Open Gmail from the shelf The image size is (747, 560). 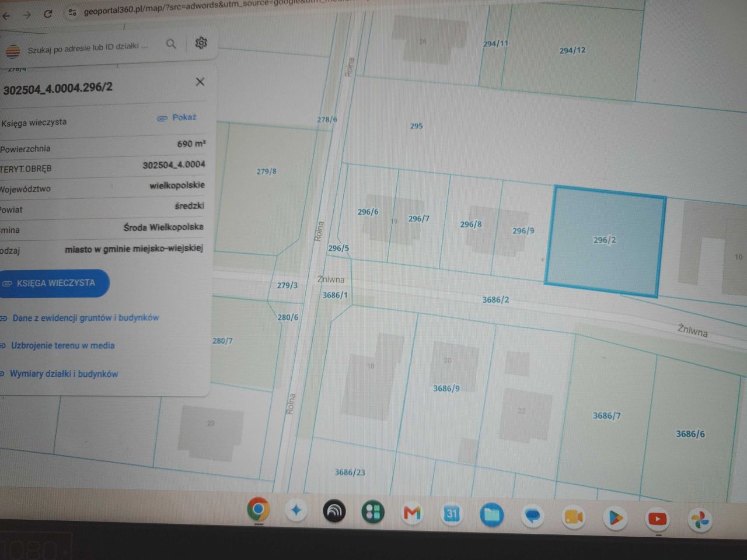[x=412, y=513]
